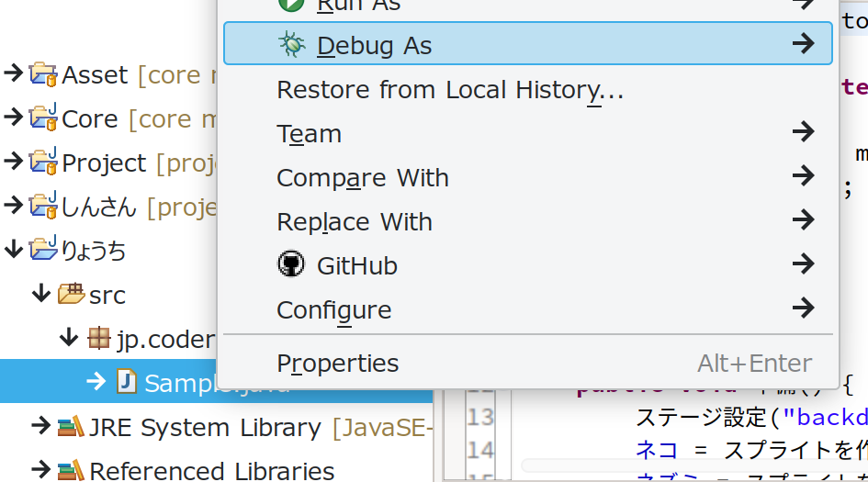Click the Core project folder icon
The height and width of the screenshot is (482, 868).
tap(43, 118)
